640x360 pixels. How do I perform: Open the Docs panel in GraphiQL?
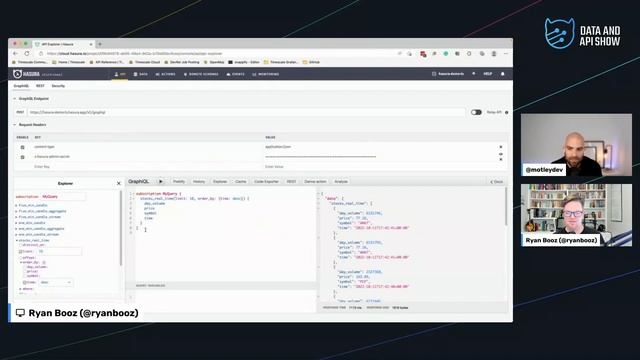[497, 182]
